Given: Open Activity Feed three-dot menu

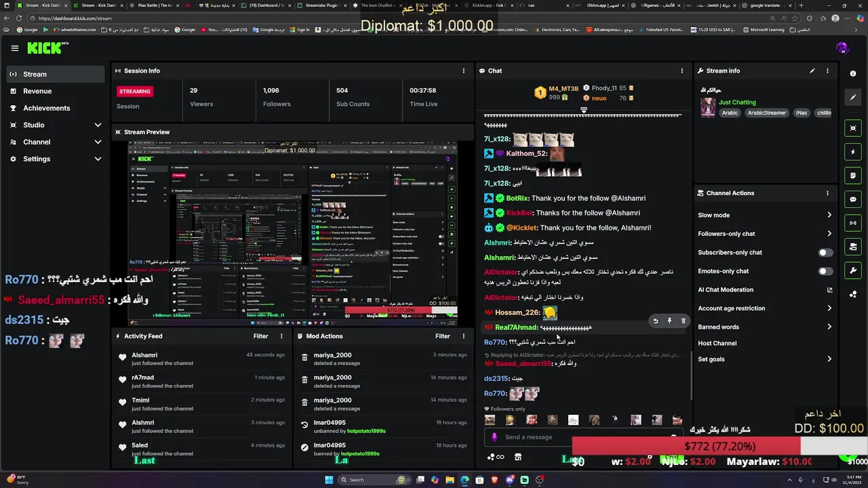Looking at the screenshot, I should click(281, 336).
